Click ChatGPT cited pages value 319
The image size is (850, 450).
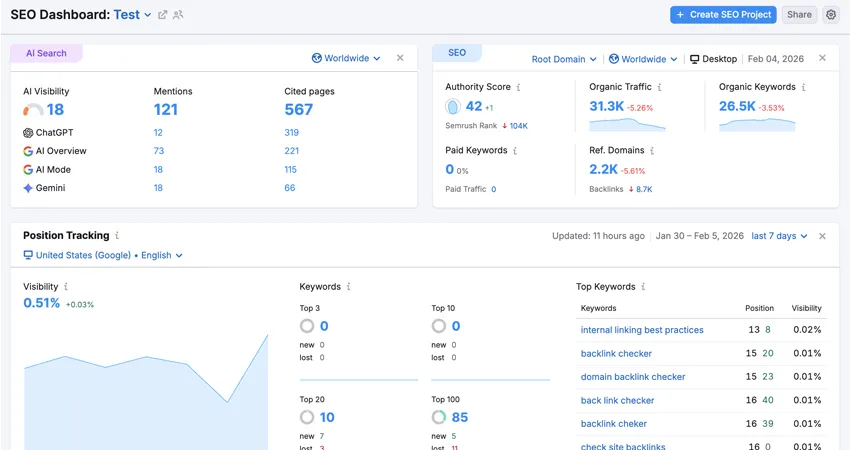(292, 133)
